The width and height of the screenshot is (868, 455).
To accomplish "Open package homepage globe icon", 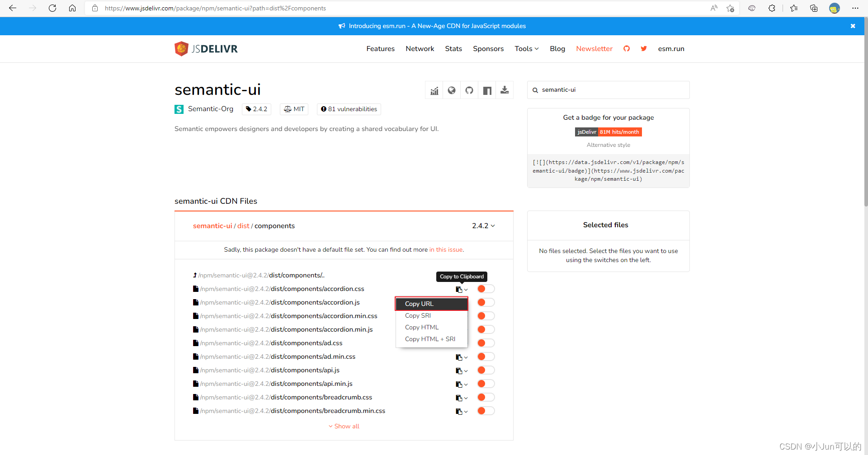I will pos(452,90).
